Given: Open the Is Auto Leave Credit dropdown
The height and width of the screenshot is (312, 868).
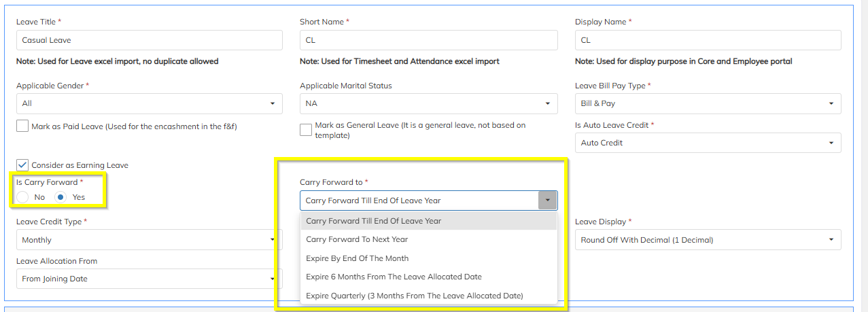Looking at the screenshot, I should 708,143.
